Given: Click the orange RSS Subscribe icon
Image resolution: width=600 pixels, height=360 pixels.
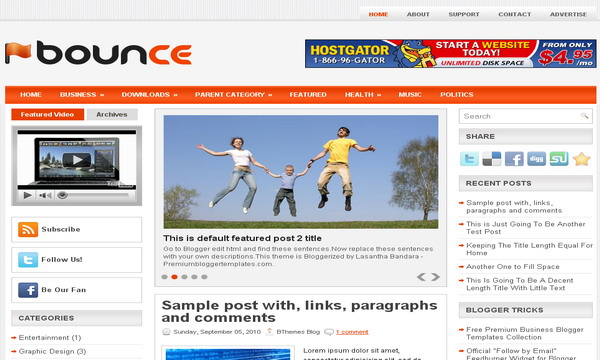Looking at the screenshot, I should 28,230.
